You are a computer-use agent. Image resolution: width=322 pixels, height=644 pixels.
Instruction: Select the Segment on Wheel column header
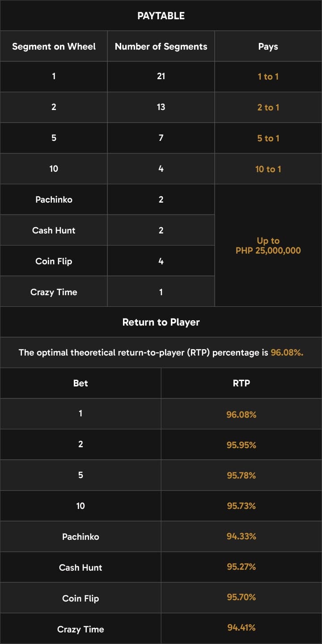tap(54, 46)
